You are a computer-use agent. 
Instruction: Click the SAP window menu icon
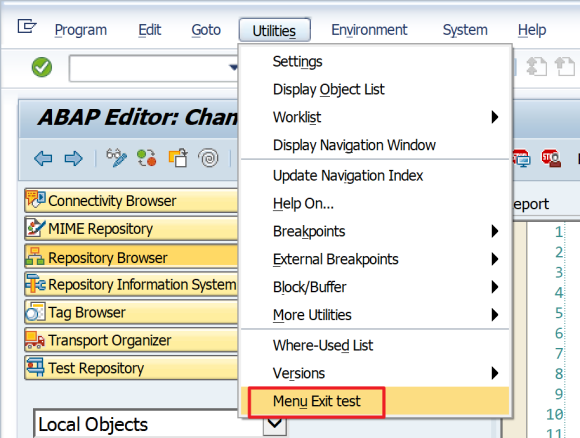coord(27,27)
